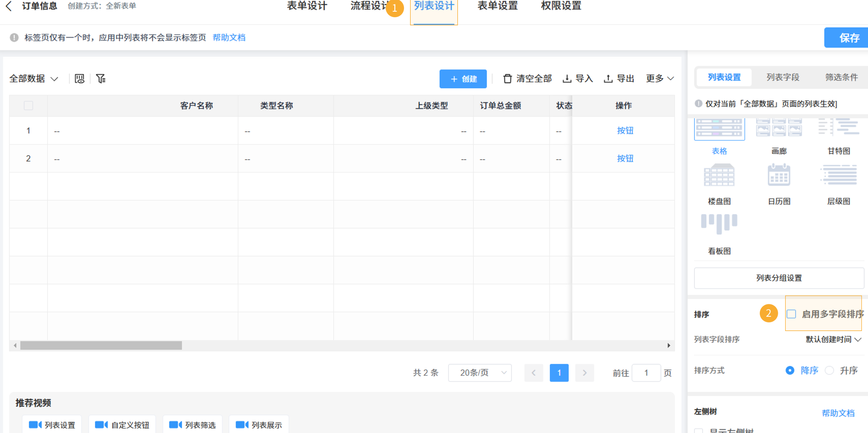Choose the 日历图 calendar layout icon
Image resolution: width=868 pixels, height=433 pixels.
tap(779, 175)
